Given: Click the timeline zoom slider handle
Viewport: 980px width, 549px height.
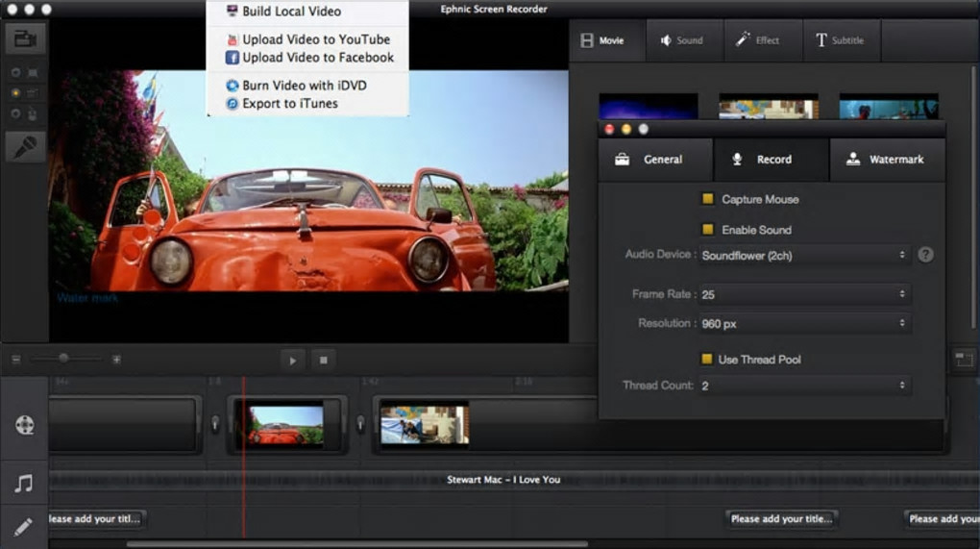Looking at the screenshot, I should 63,359.
